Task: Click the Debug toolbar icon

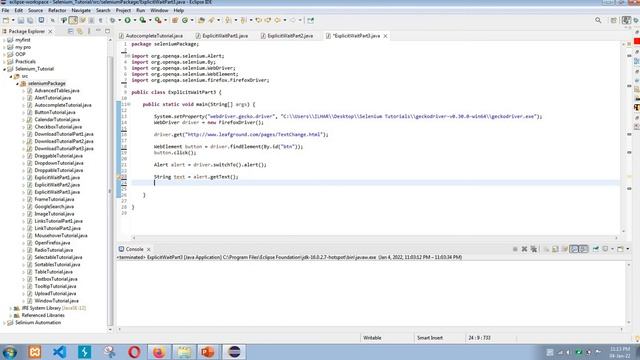Action: 113,20
